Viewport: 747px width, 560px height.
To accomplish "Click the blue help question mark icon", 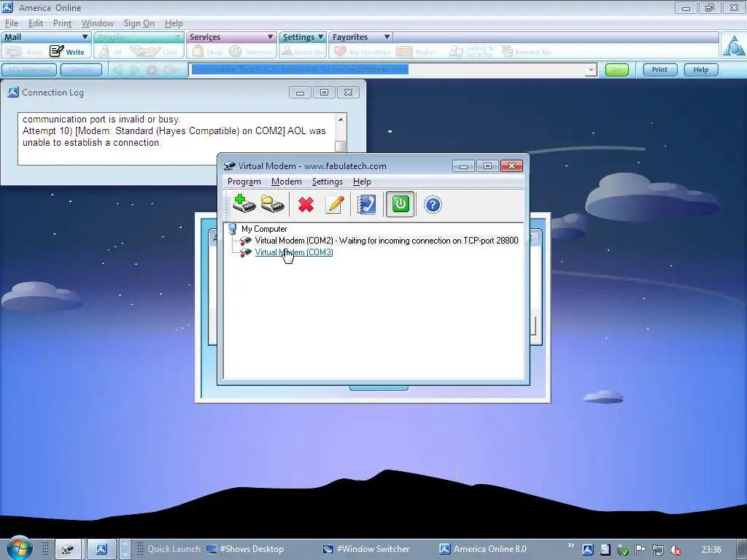I will coord(433,205).
